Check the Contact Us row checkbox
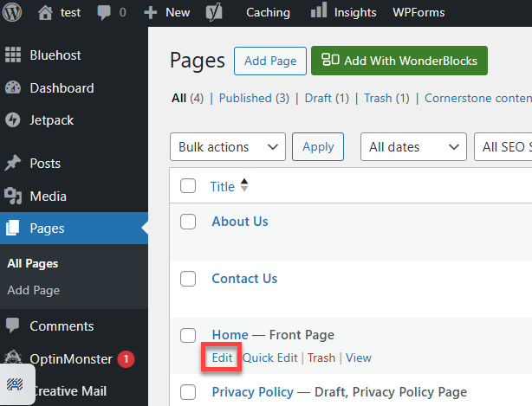 (188, 279)
